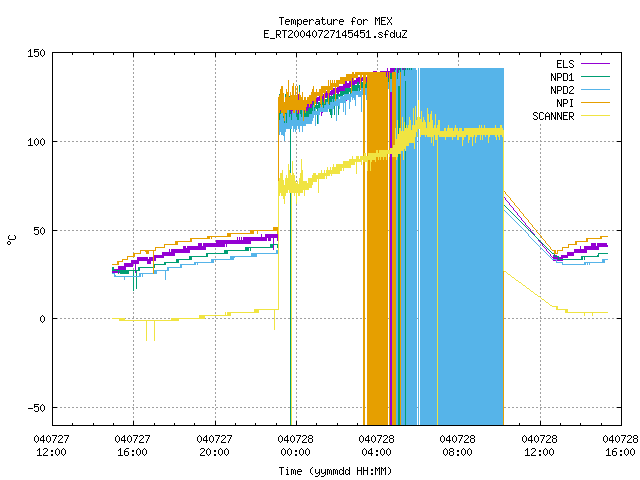Click the orange NPI legend line sample

595,102
